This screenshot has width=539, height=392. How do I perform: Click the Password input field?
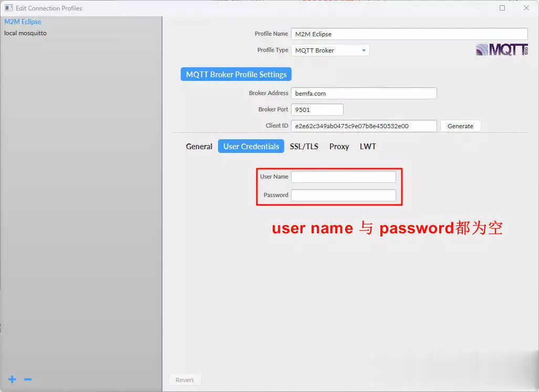point(344,195)
